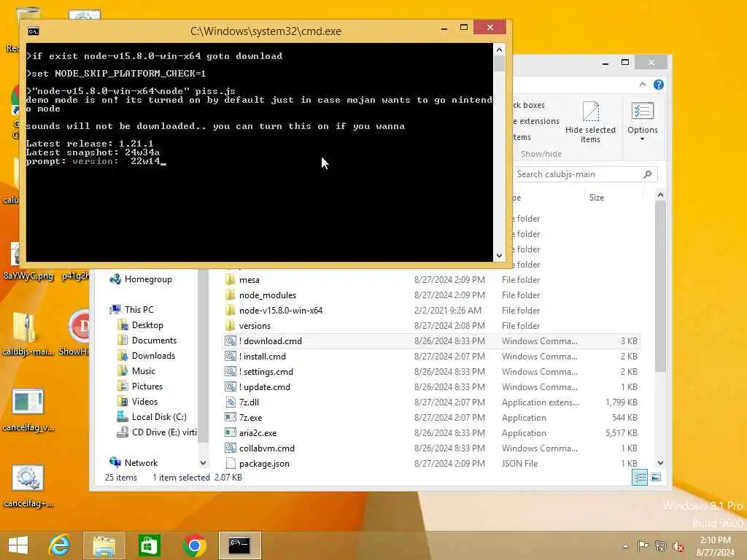Switch to Details view icon
The width and height of the screenshot is (747, 560).
640,477
